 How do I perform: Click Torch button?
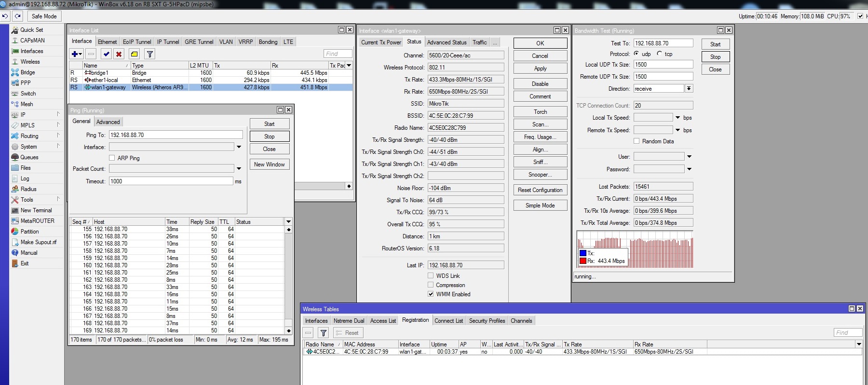540,112
